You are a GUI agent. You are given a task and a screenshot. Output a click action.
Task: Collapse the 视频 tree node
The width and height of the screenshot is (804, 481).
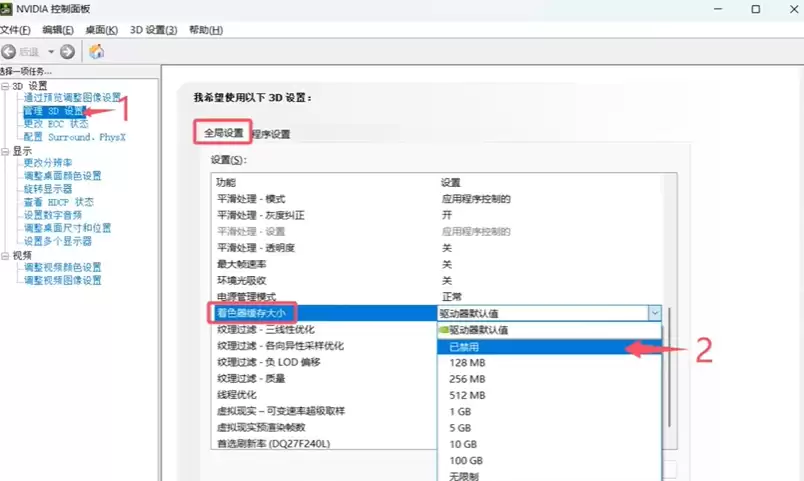pyautogui.click(x=5, y=255)
